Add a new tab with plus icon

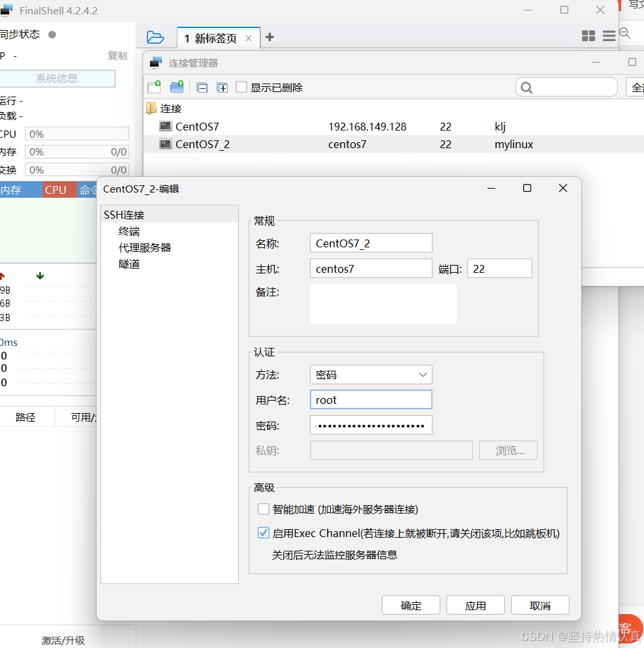269,37
